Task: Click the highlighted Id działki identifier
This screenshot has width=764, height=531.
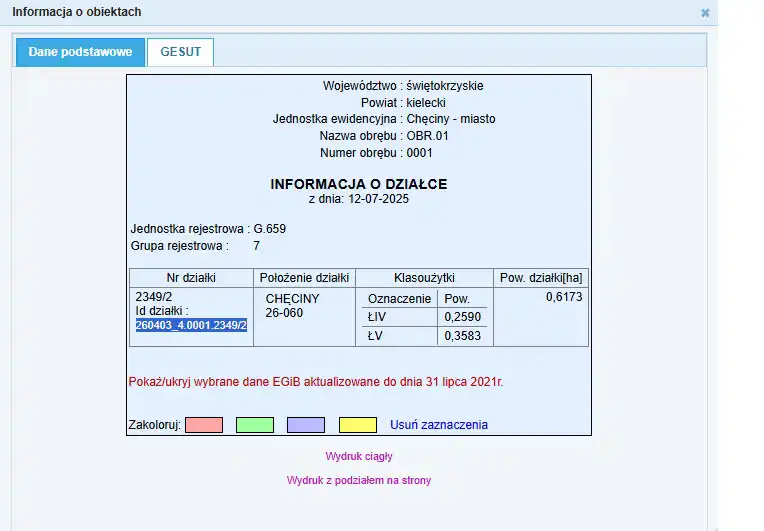Action: click(x=191, y=326)
